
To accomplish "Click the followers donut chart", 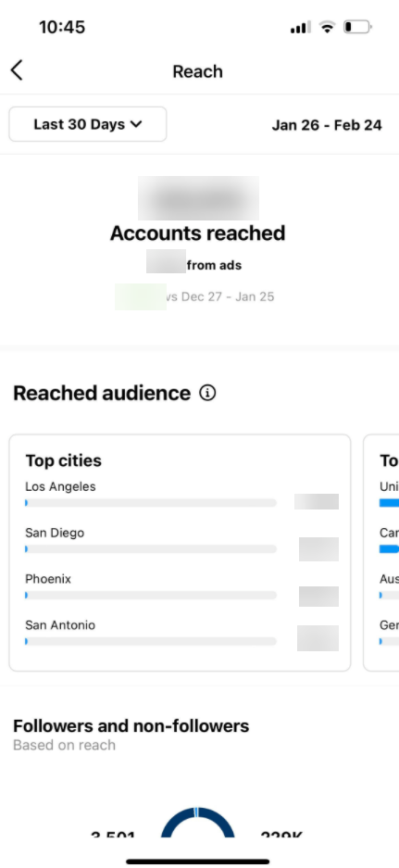I will click(x=197, y=822).
